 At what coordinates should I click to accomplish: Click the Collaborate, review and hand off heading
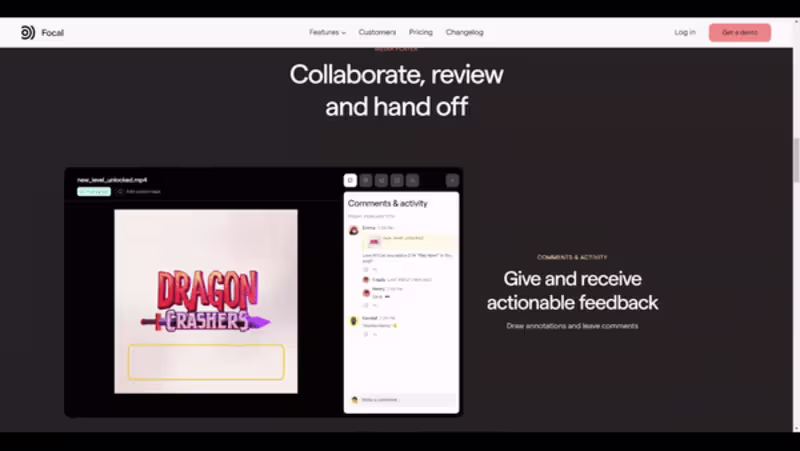click(x=396, y=90)
